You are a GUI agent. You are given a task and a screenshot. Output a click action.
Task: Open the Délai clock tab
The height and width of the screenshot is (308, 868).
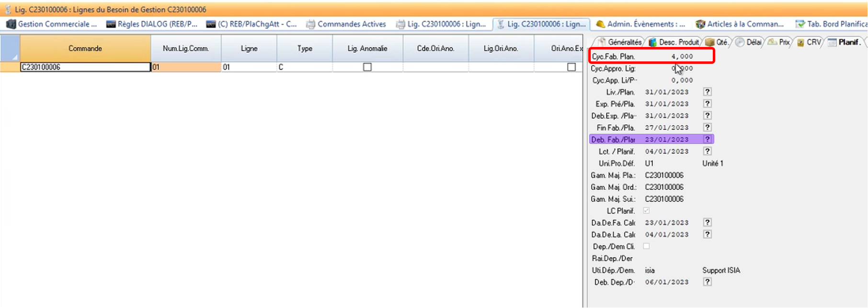coord(749,42)
